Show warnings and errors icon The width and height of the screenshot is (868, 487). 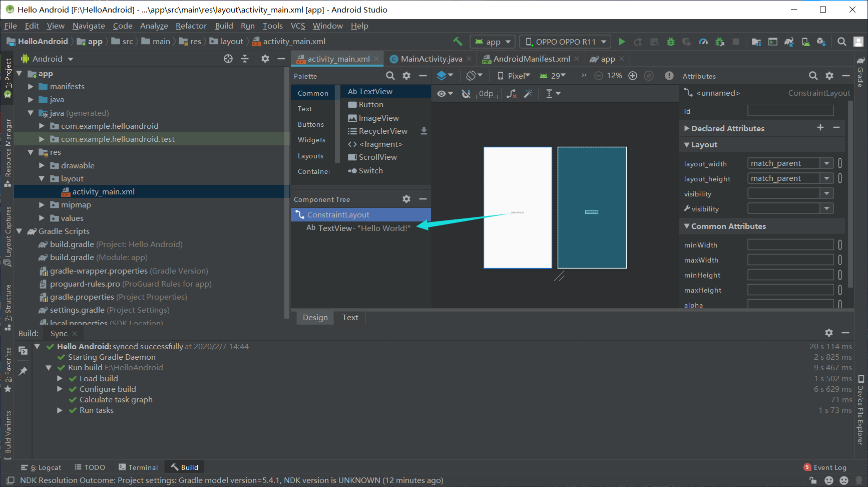pos(669,76)
